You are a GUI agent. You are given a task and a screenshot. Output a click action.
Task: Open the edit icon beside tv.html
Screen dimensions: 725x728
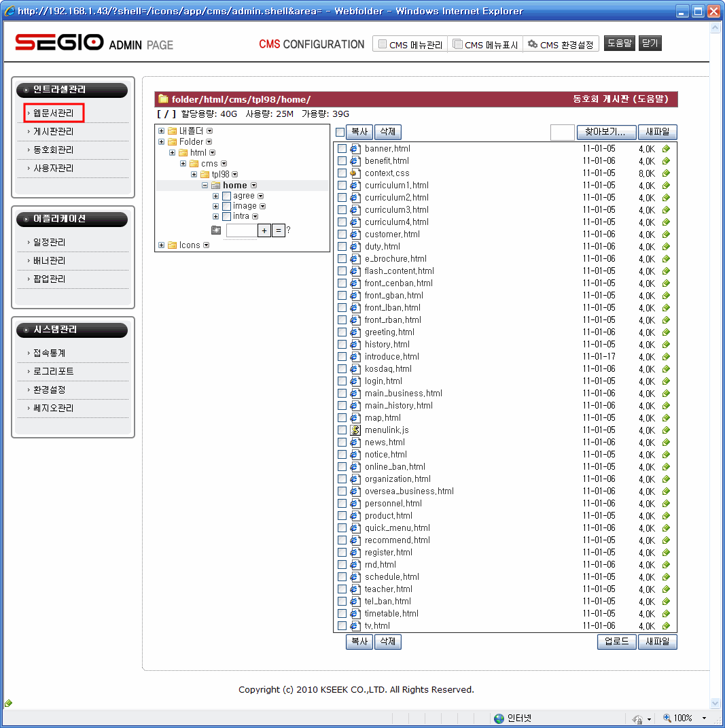tap(666, 626)
